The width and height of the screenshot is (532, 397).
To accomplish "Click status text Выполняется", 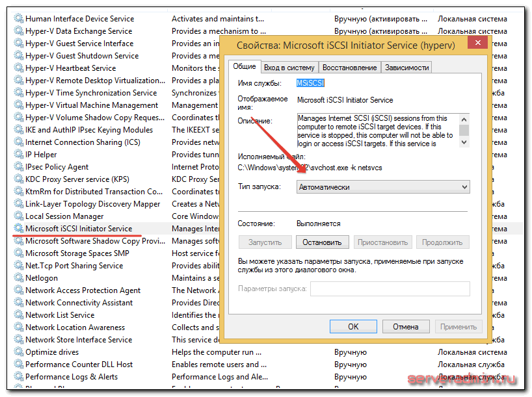I will pos(318,224).
